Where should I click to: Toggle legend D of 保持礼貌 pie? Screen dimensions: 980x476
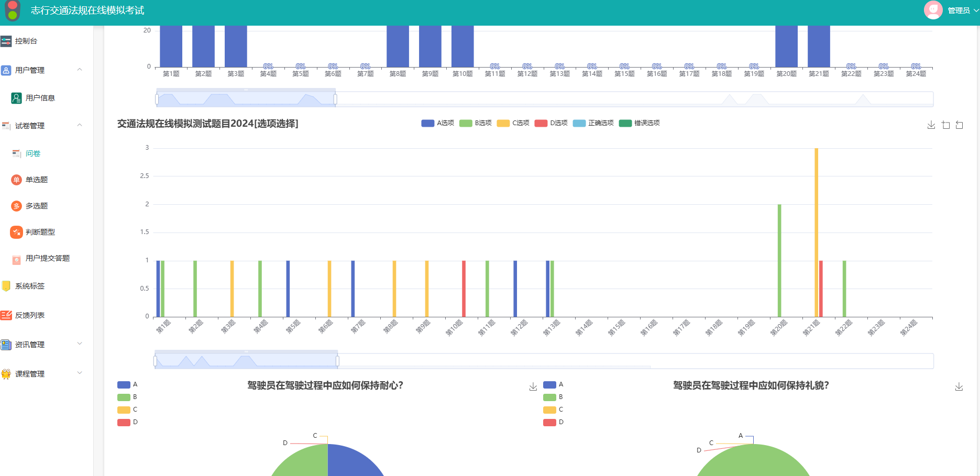pos(553,422)
